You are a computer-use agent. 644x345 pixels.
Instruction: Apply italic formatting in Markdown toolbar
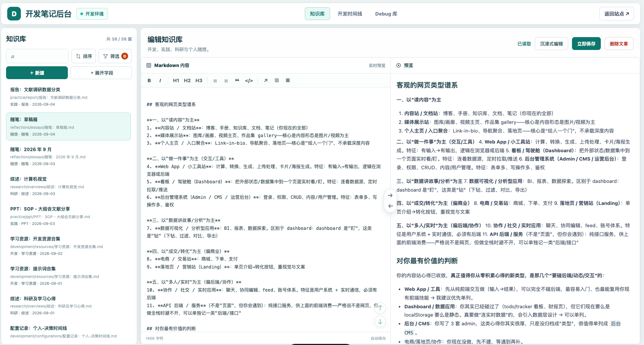pyautogui.click(x=160, y=81)
